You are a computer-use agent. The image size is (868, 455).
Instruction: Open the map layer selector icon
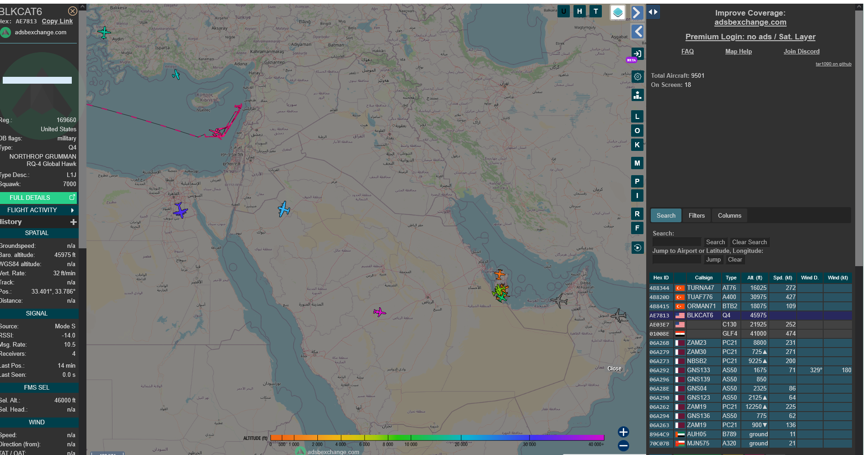point(617,12)
